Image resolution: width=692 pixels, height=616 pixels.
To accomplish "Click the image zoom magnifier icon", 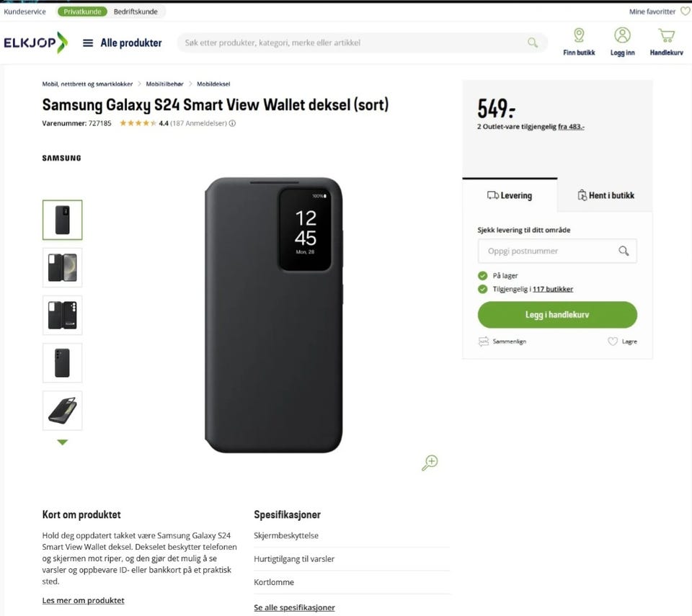I will pyautogui.click(x=430, y=463).
